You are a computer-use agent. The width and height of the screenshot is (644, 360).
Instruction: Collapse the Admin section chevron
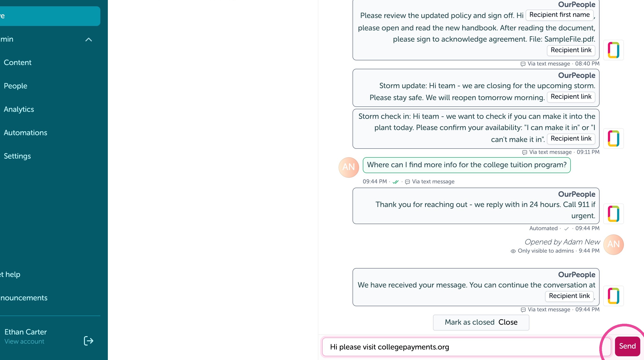click(88, 40)
